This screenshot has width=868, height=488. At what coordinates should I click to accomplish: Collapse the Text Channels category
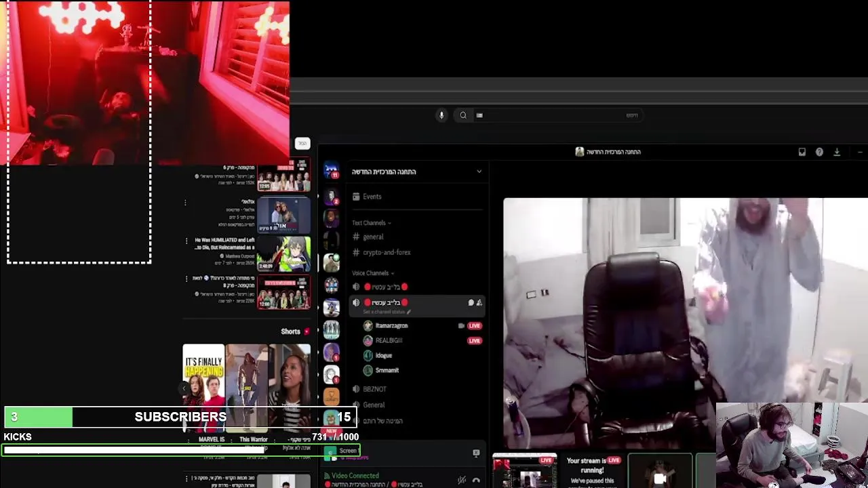coord(371,223)
